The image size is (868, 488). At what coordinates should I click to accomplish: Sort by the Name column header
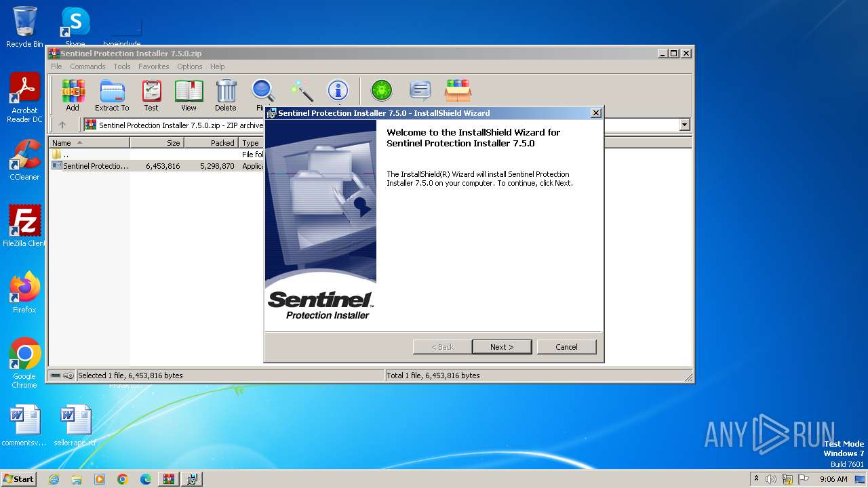90,142
